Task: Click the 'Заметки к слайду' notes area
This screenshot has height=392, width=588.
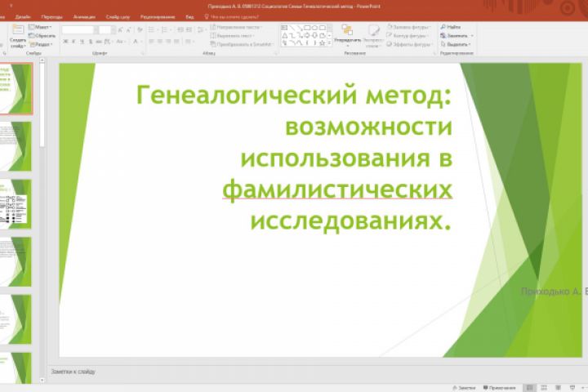Action: coord(73,372)
